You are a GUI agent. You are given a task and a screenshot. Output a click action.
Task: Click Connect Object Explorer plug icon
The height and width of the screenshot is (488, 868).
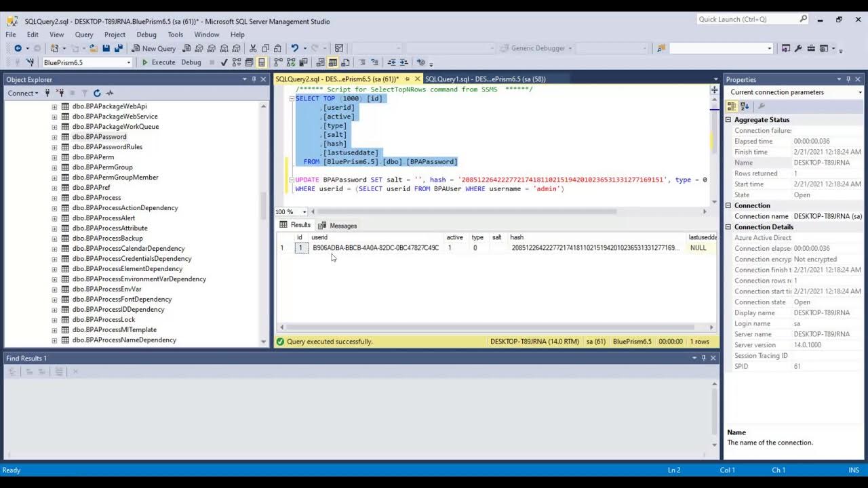(47, 93)
